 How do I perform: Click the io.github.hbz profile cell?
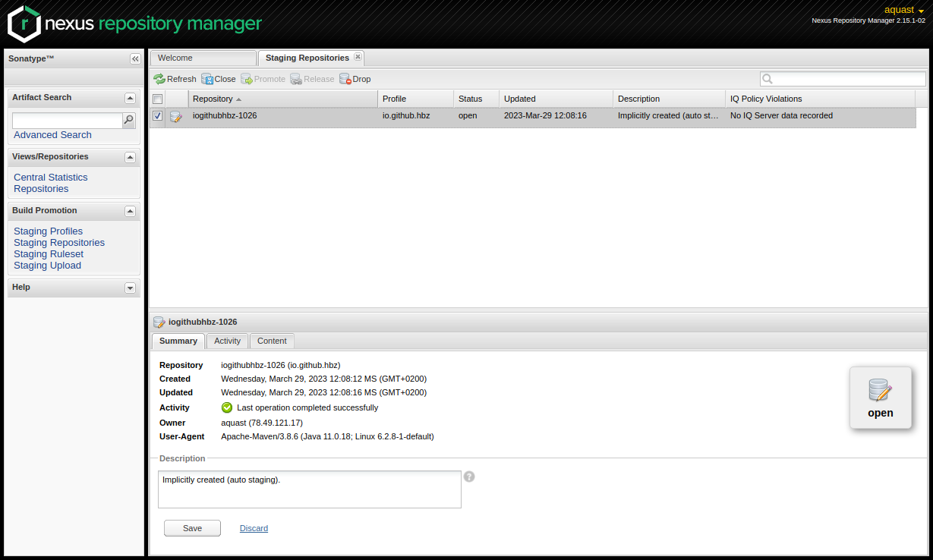[405, 116]
